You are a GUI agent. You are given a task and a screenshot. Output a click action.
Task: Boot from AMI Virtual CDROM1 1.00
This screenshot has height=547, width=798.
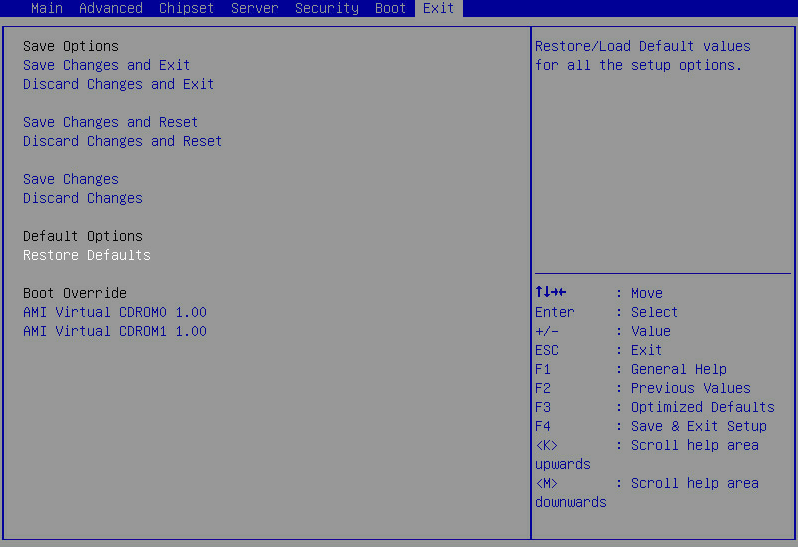tap(115, 331)
